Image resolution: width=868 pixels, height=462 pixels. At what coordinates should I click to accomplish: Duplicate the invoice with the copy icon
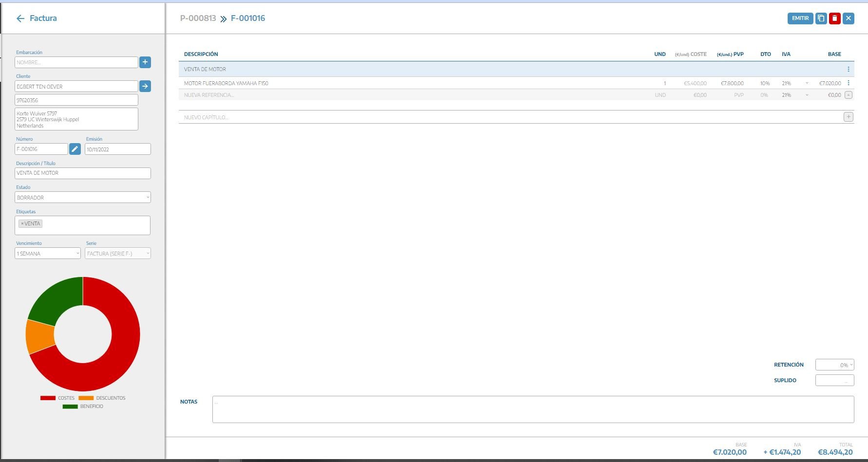pyautogui.click(x=821, y=18)
